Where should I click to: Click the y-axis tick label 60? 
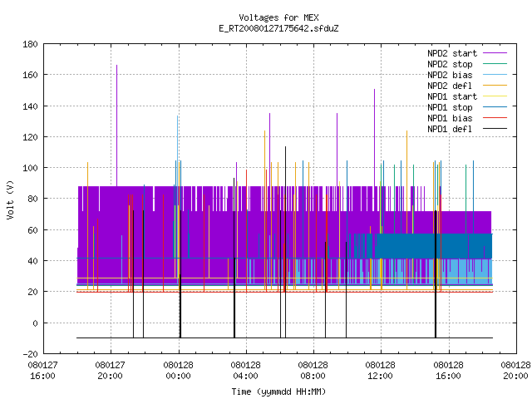coord(32,230)
